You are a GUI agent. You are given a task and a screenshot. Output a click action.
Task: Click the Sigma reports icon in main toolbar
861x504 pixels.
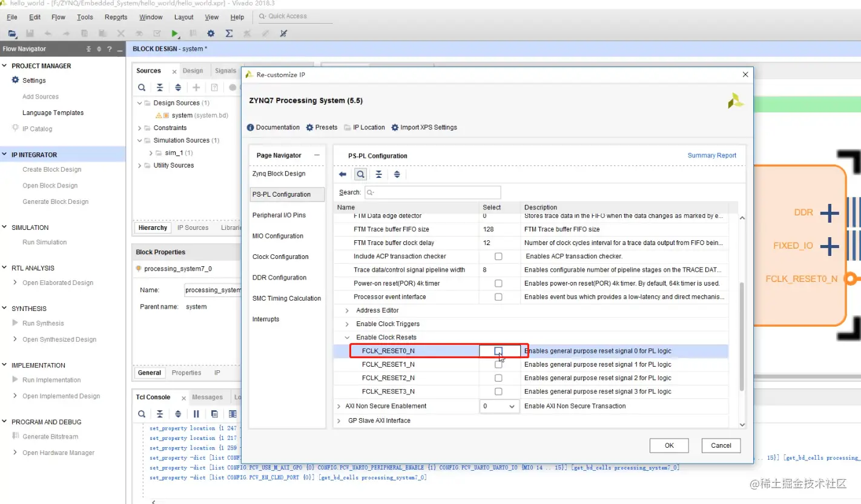(229, 34)
